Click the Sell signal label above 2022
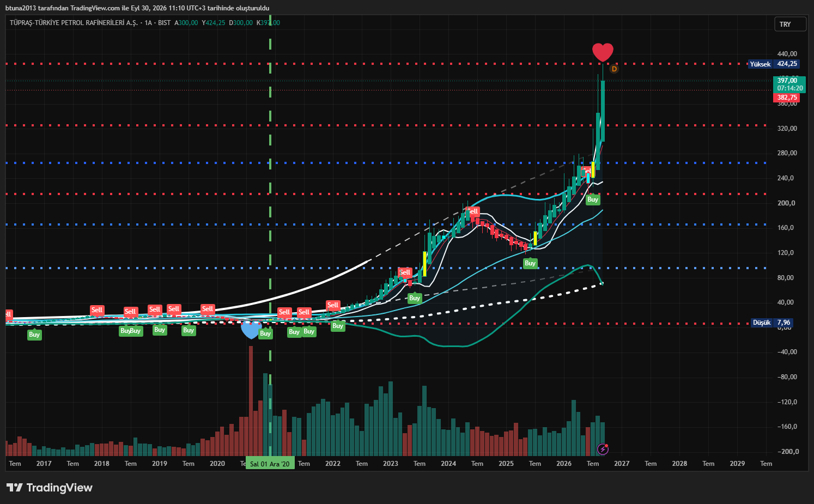This screenshot has height=504, width=814. (x=333, y=305)
